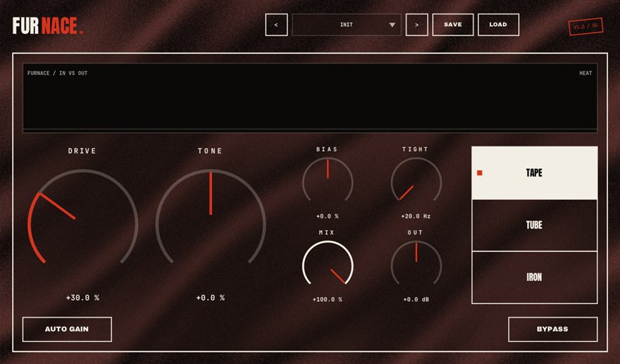Toggle BYPASS
Viewport: 620px width, 364px height.
(552, 330)
